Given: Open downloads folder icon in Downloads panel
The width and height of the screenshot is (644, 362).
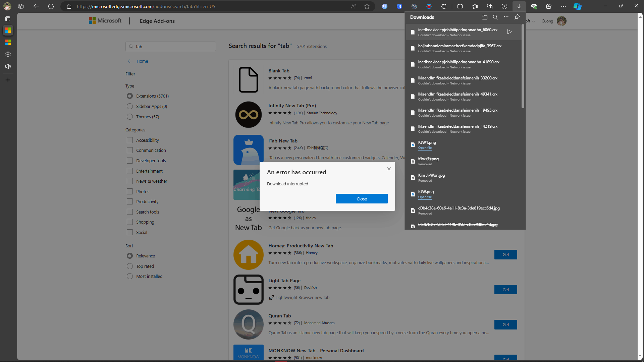Looking at the screenshot, I should coord(484,17).
